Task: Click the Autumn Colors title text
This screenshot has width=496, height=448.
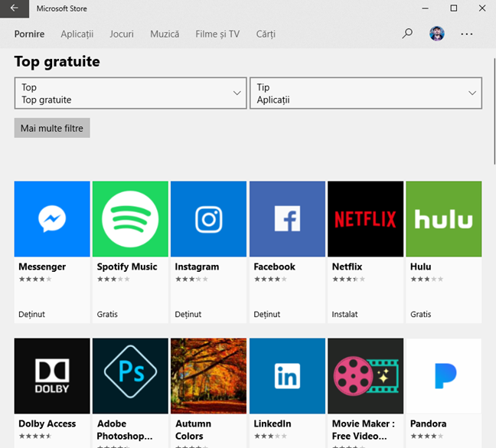Action: 194,430
